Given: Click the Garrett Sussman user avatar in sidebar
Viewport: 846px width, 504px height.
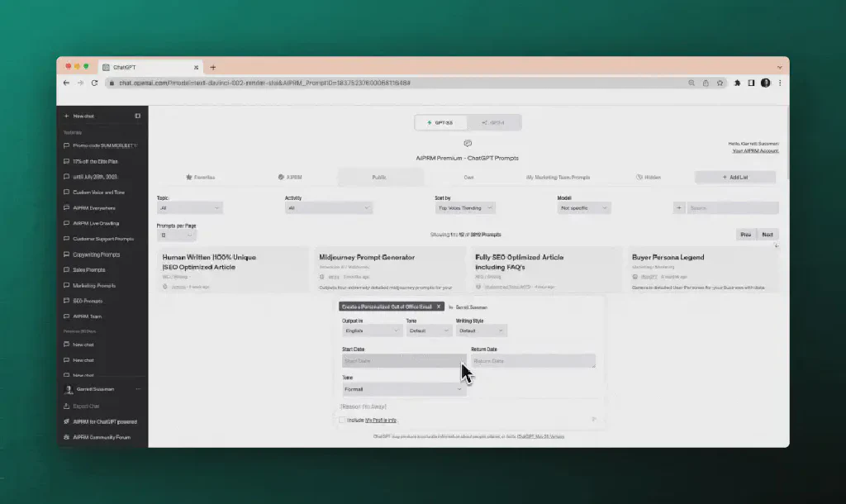Looking at the screenshot, I should pyautogui.click(x=68, y=389).
